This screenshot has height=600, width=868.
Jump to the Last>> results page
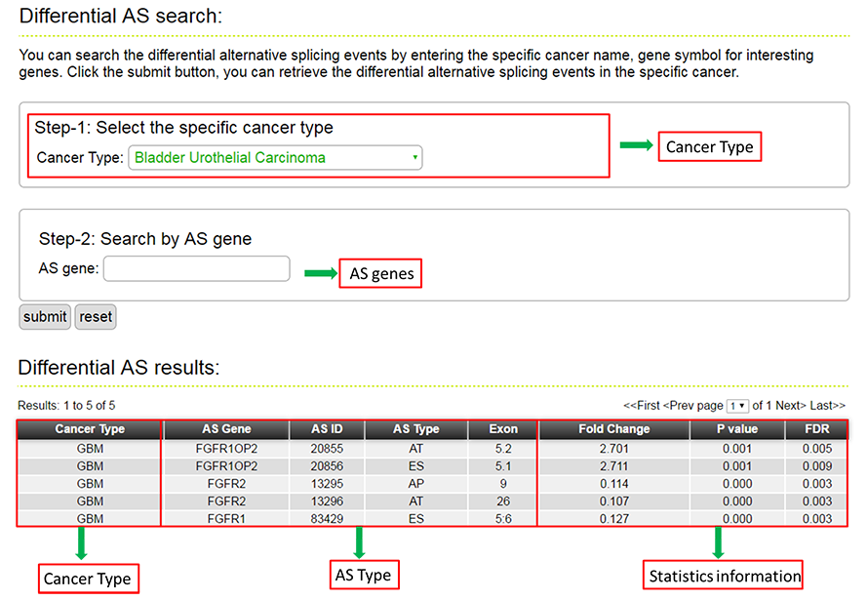pyautogui.click(x=826, y=405)
